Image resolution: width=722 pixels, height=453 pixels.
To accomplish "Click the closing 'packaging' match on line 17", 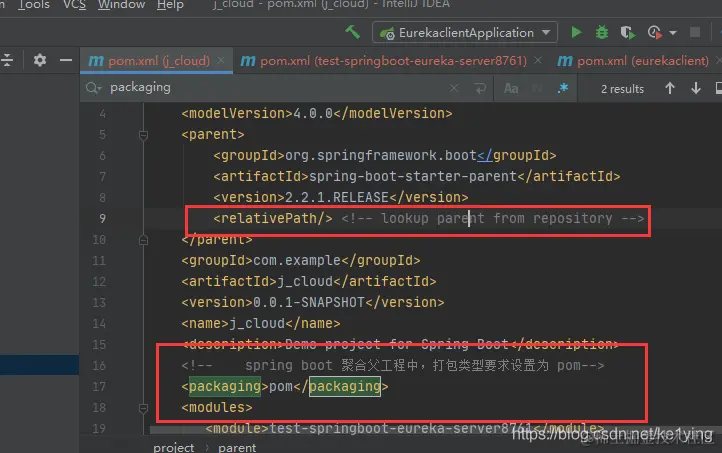I will point(345,386).
